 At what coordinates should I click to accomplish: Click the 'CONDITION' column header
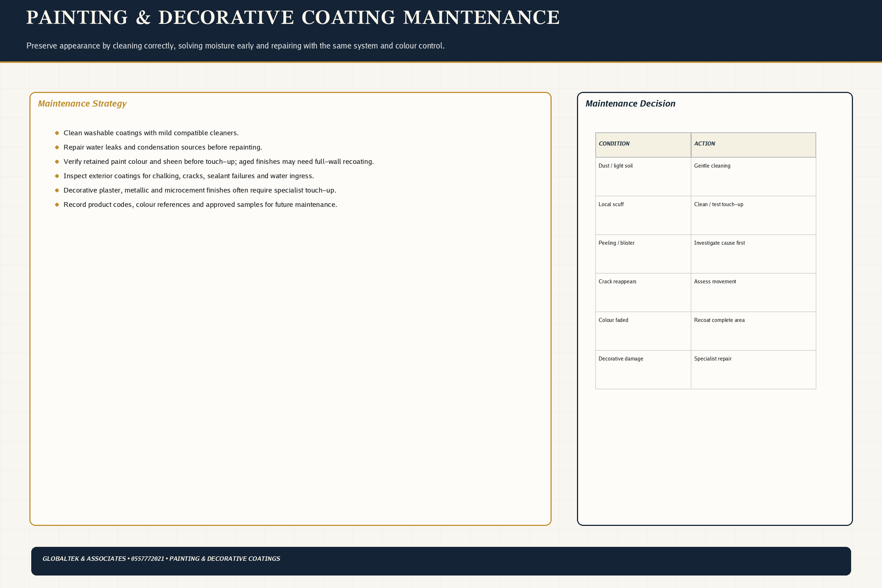pyautogui.click(x=643, y=145)
